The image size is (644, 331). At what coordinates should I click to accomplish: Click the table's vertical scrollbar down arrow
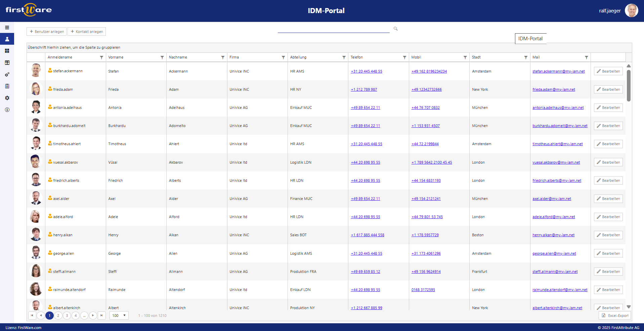coord(629,307)
